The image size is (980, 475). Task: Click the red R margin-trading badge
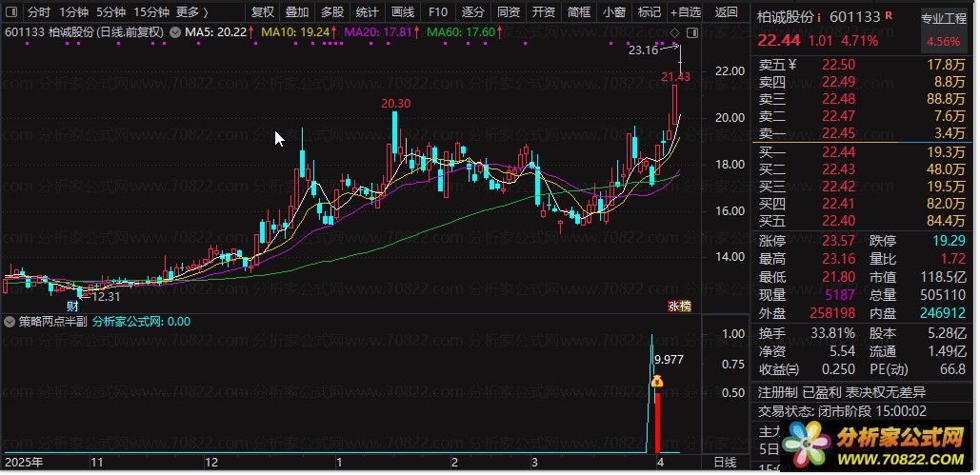[890, 15]
